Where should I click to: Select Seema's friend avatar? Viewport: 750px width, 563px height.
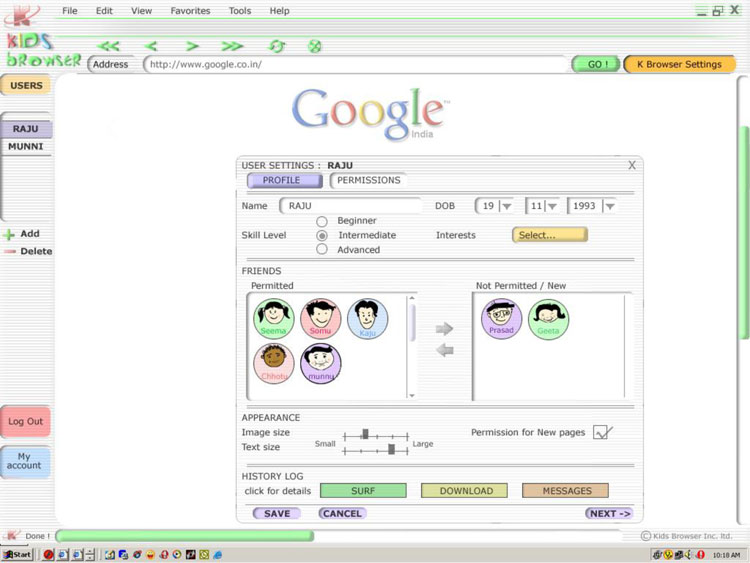click(273, 318)
